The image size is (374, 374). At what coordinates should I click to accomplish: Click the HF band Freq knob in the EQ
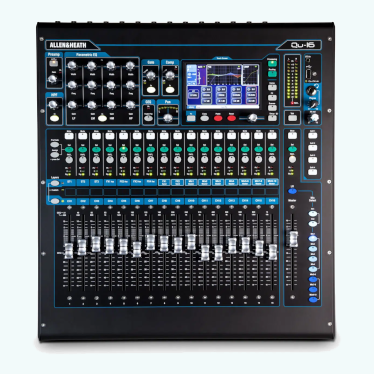pyautogui.click(x=130, y=85)
